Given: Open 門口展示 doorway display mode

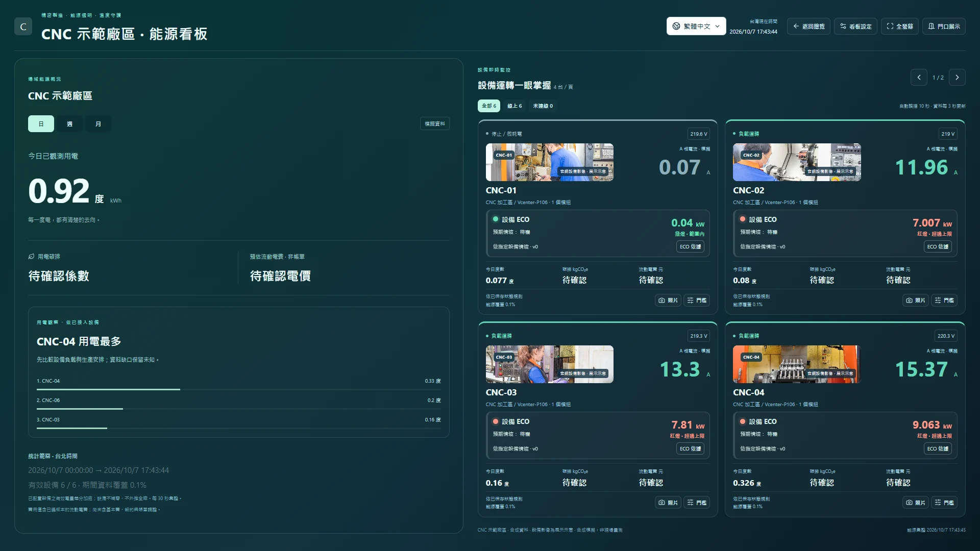Looking at the screenshot, I should (944, 26).
